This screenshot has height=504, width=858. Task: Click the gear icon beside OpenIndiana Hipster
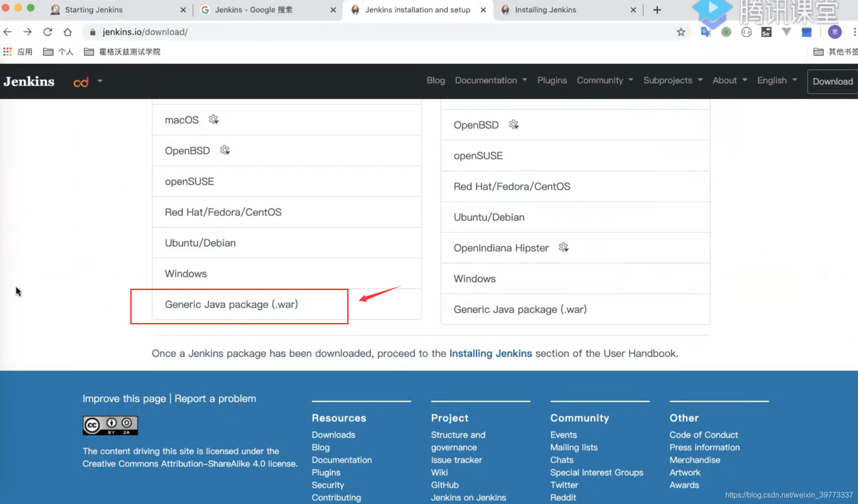click(564, 247)
